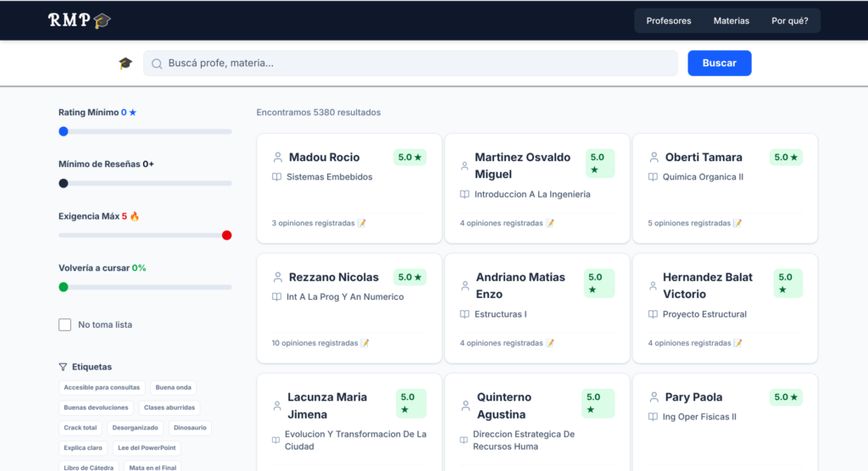The height and width of the screenshot is (471, 868).
Task: Toggle the Buena onda tag filter
Action: pyautogui.click(x=173, y=387)
